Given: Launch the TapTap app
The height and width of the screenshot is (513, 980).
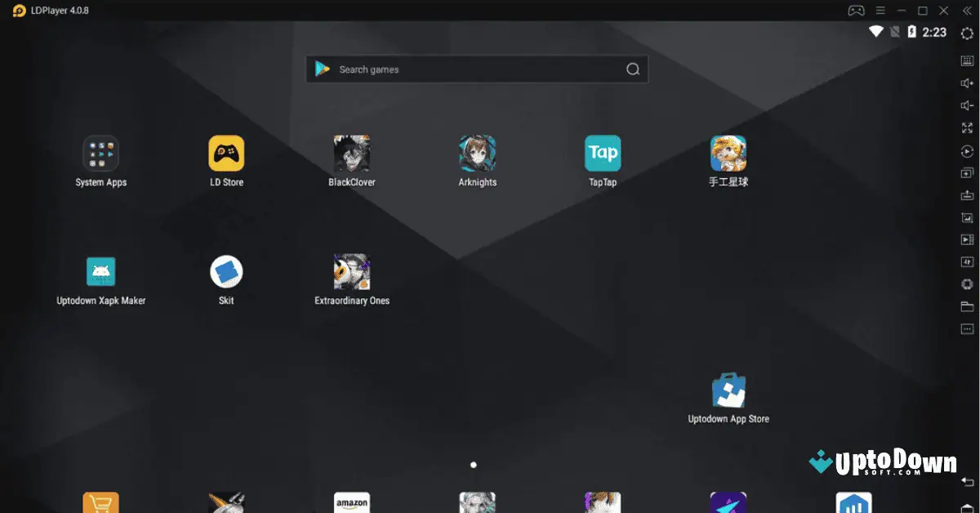Looking at the screenshot, I should pos(602,155).
